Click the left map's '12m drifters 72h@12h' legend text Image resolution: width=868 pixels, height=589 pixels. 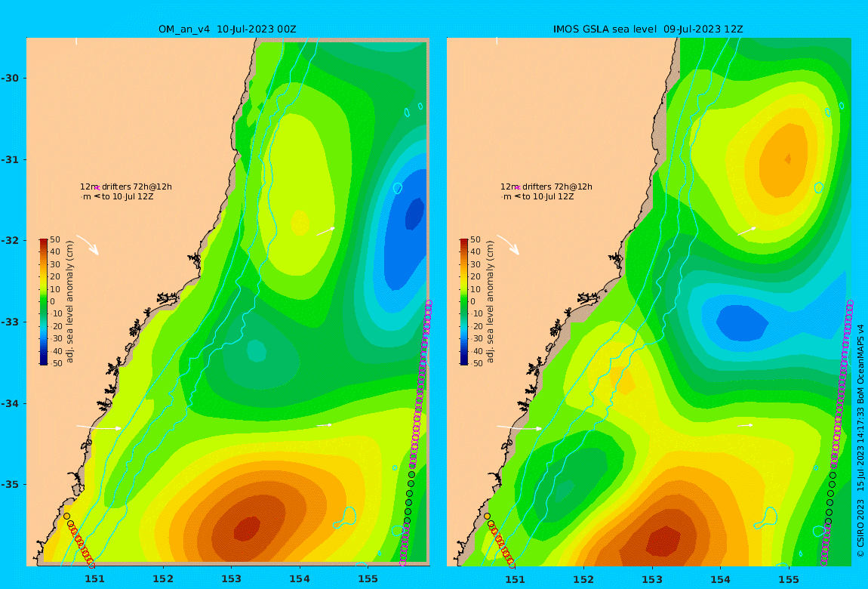[126, 187]
